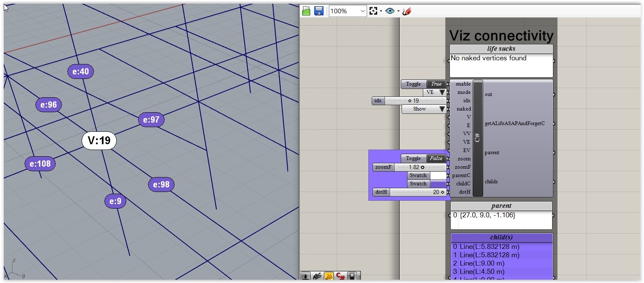Select the e:108 edge dot

click(40, 164)
